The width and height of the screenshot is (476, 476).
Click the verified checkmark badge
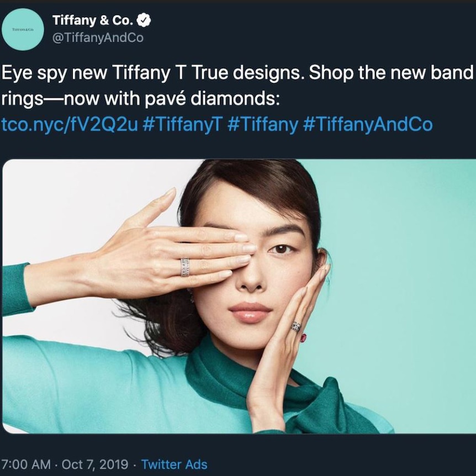tap(144, 20)
